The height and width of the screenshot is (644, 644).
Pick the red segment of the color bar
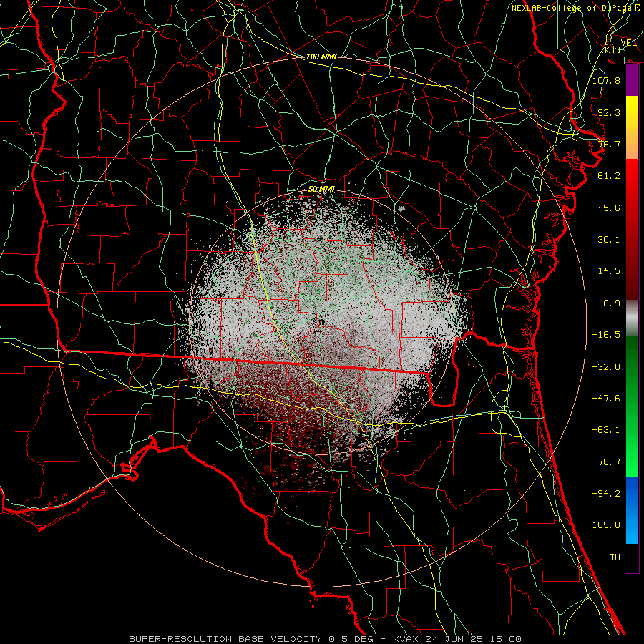coord(632,229)
